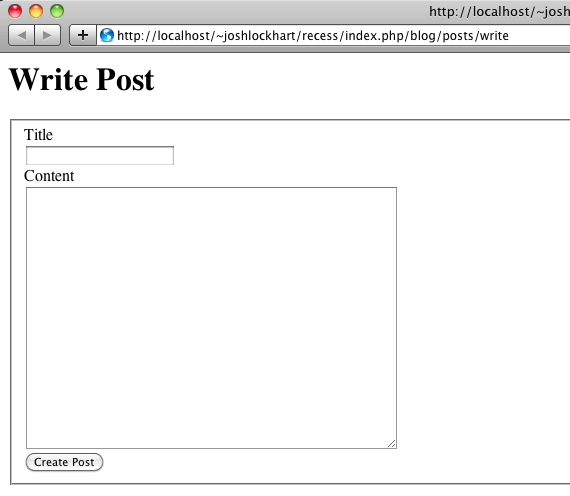Image resolution: width=570 pixels, height=496 pixels.
Task: Focus the Title text input field
Action: click(100, 156)
